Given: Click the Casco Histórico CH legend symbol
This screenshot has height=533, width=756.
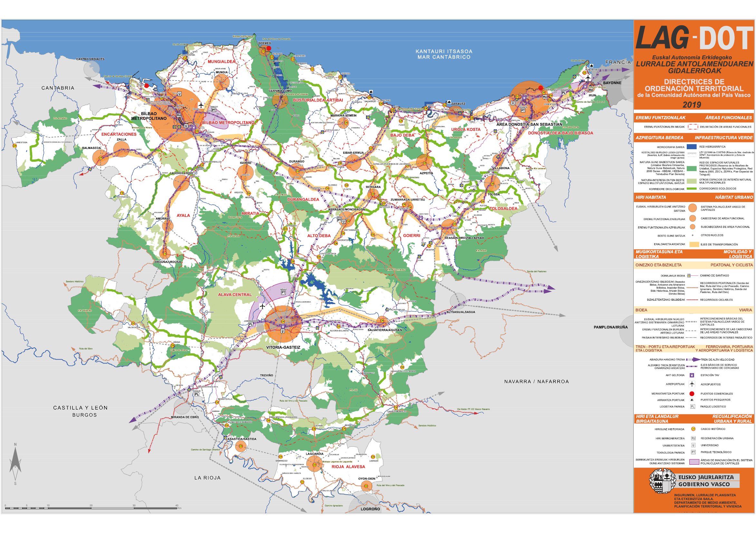Looking at the screenshot, I should [x=693, y=429].
